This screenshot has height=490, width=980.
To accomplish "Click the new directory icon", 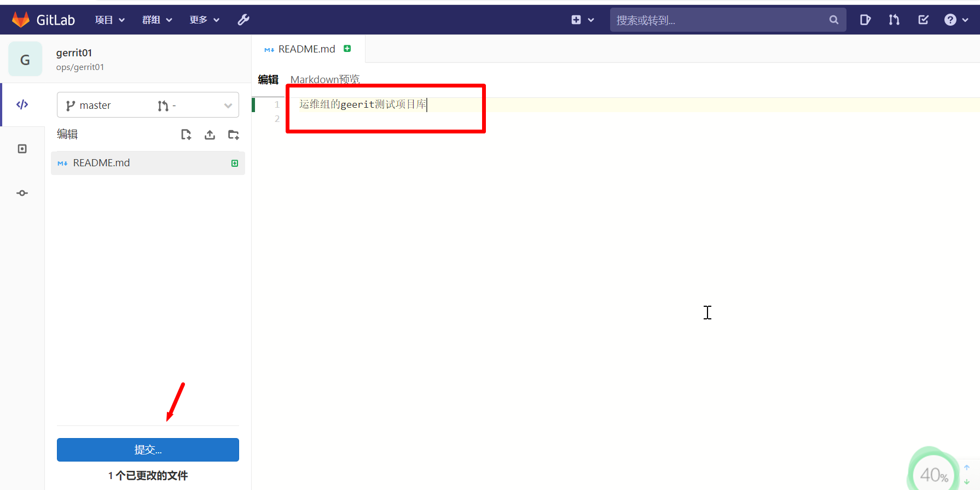I will (234, 135).
